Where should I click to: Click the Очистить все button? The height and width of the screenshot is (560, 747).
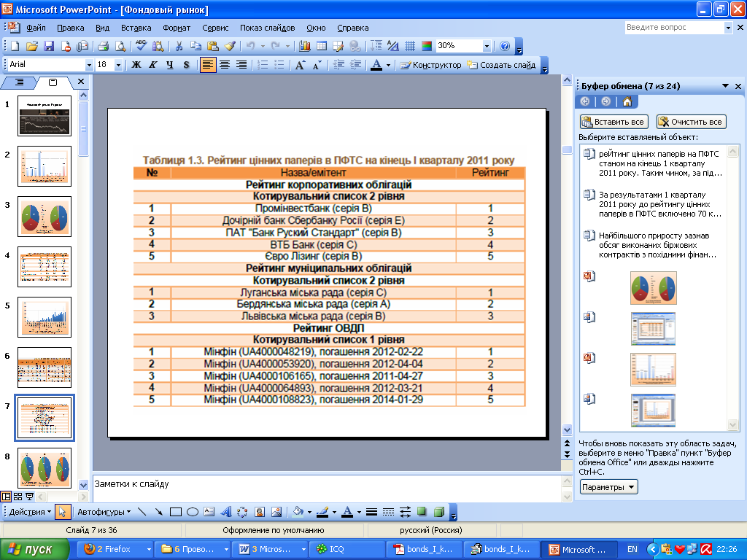pyautogui.click(x=691, y=122)
